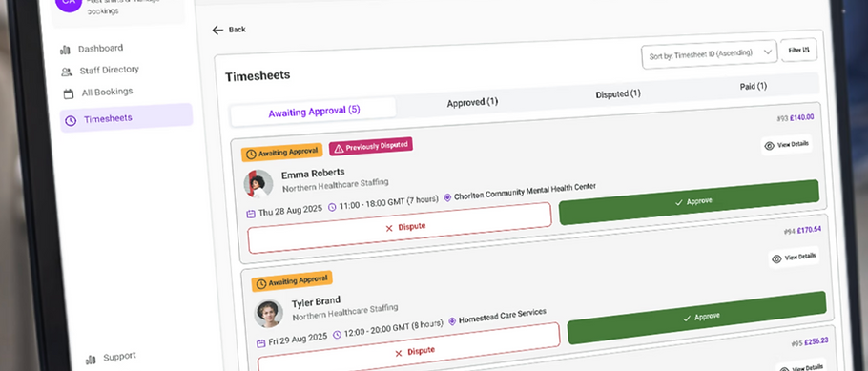
Task: Click the Support icon in sidebar
Action: 91,360
